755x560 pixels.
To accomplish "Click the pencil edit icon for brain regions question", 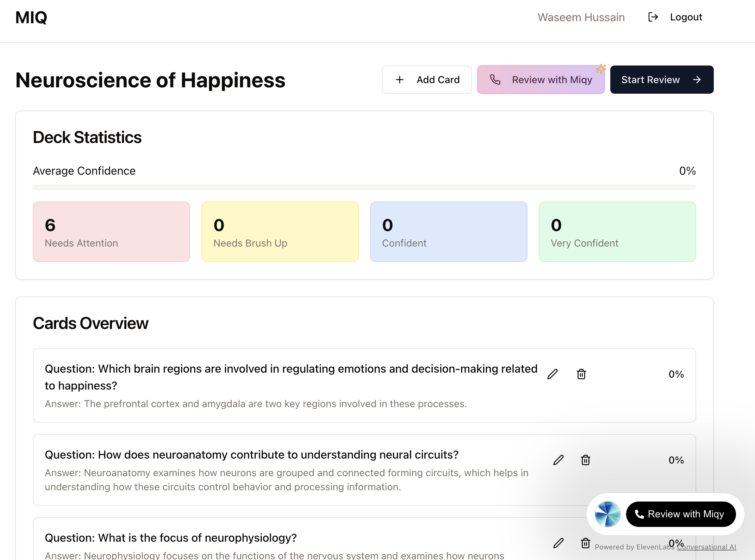I will tap(553, 374).
